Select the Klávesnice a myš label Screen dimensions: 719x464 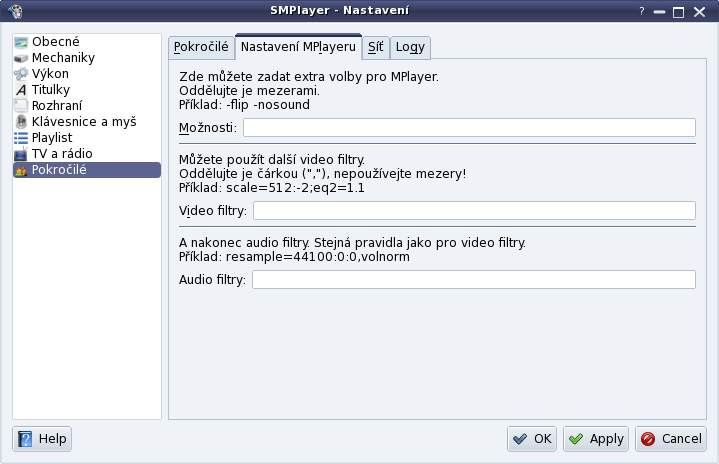tap(84, 122)
